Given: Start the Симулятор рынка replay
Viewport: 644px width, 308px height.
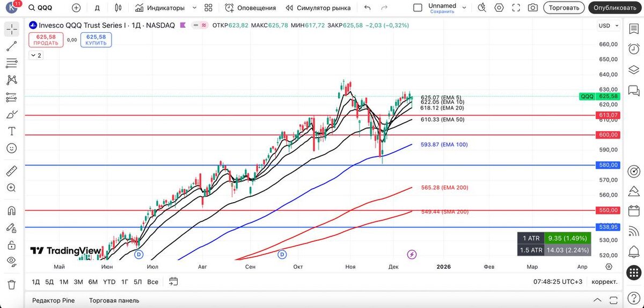Looking at the screenshot, I should 318,8.
